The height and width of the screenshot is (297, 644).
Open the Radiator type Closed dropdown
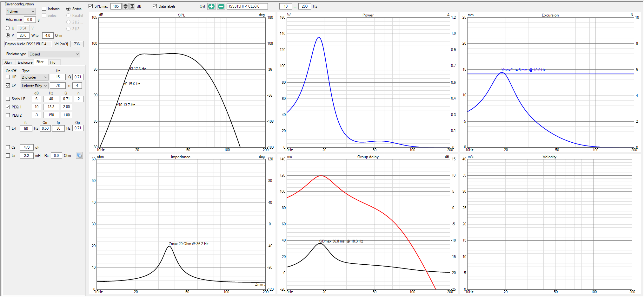(x=54, y=54)
